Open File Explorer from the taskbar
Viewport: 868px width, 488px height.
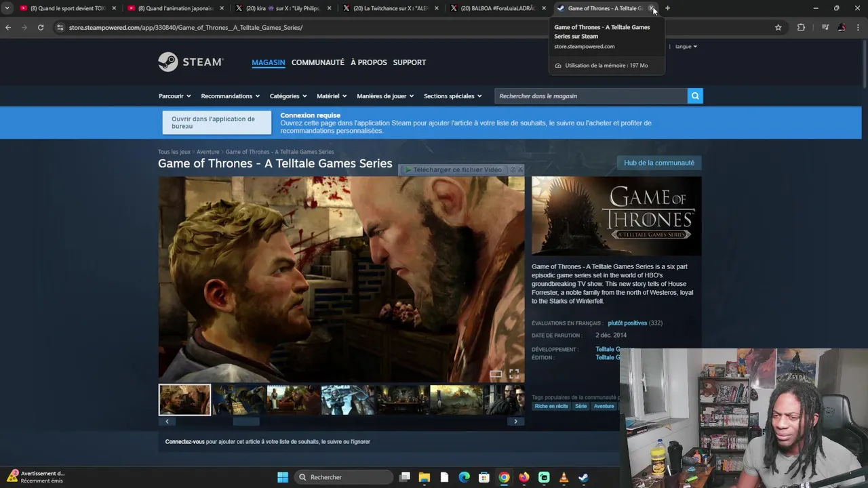[x=425, y=477]
